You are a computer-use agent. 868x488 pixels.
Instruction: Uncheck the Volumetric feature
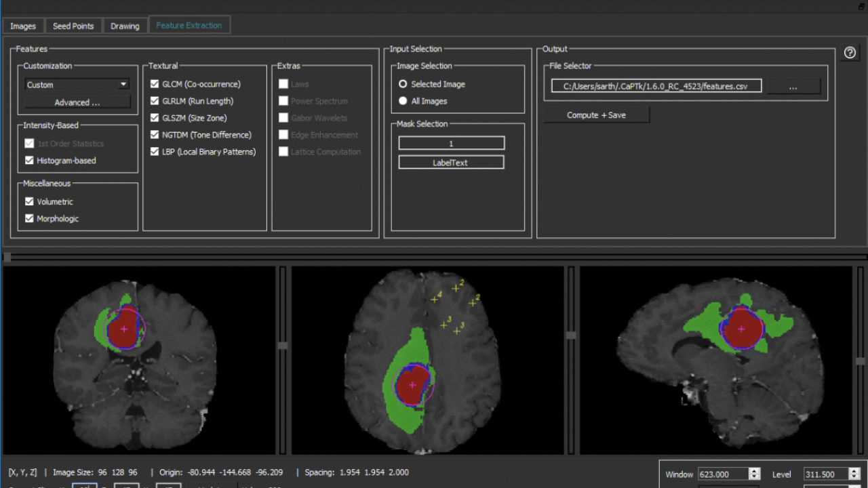(x=29, y=201)
